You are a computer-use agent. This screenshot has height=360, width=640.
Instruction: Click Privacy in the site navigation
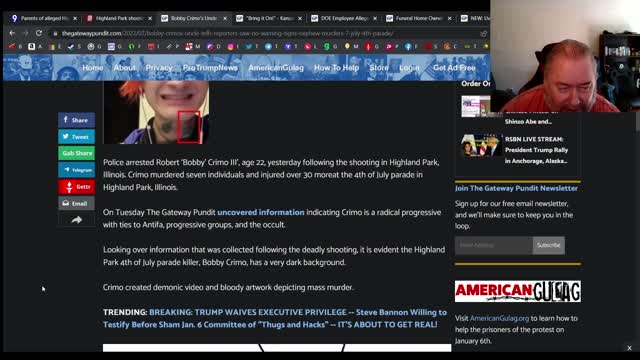[159, 68]
